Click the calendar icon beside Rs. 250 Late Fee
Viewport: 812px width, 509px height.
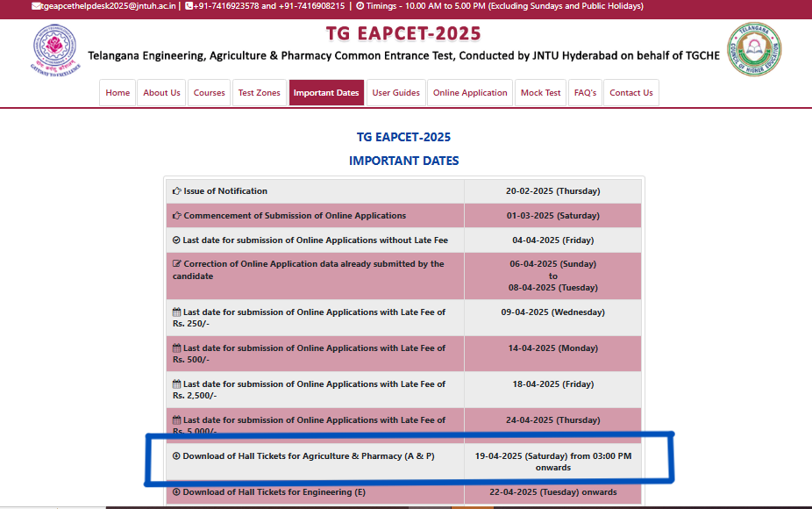[x=175, y=312]
